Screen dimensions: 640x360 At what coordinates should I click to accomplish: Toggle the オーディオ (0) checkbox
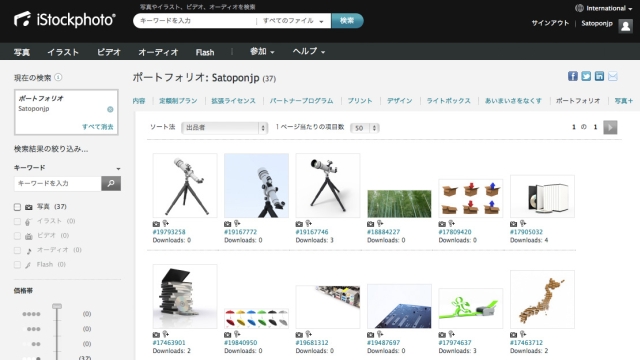17,250
